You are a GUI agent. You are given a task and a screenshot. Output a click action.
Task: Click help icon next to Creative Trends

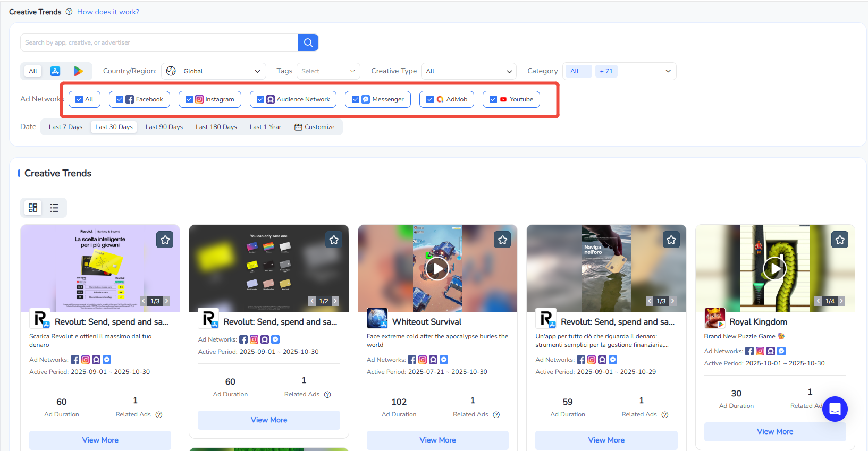tap(69, 12)
